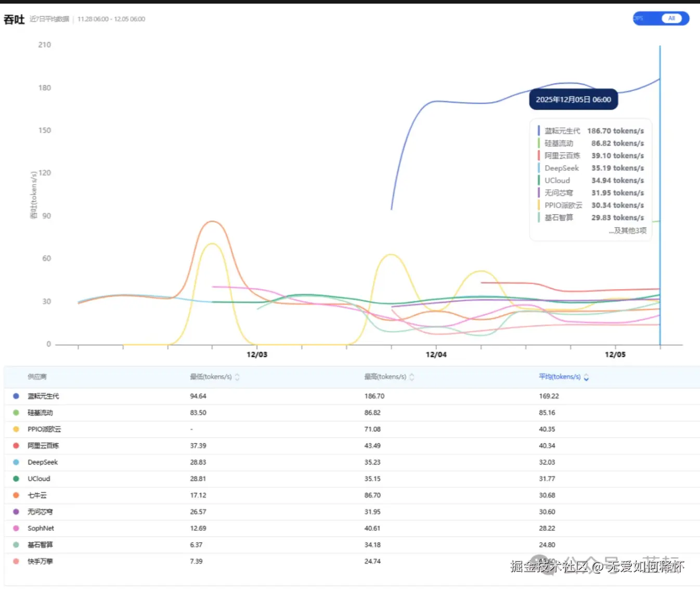Click the maximum value 186.70 in table
Screen dimensions: 700x589
coord(374,396)
